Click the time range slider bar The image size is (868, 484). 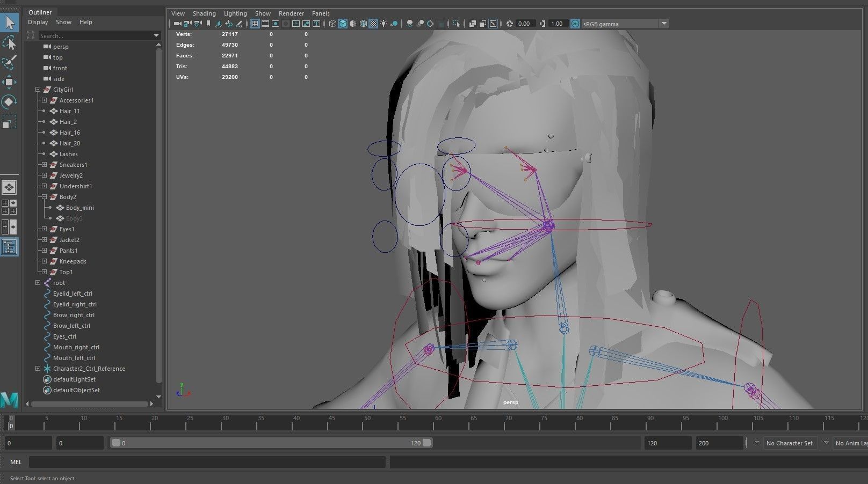tap(271, 443)
